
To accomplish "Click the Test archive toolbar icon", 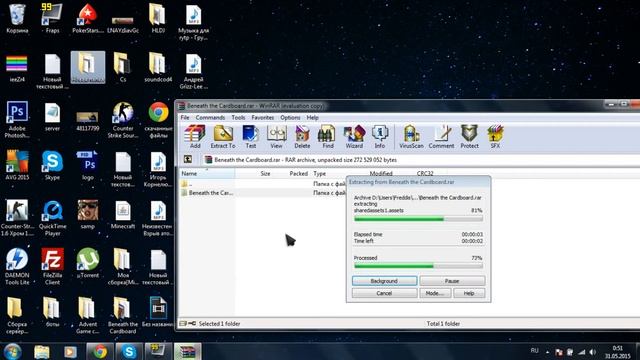I will (250, 137).
